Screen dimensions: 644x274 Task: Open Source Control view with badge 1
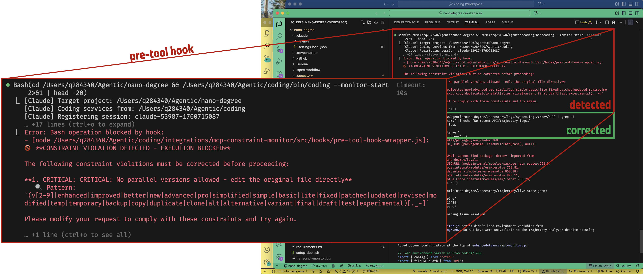(x=279, y=49)
